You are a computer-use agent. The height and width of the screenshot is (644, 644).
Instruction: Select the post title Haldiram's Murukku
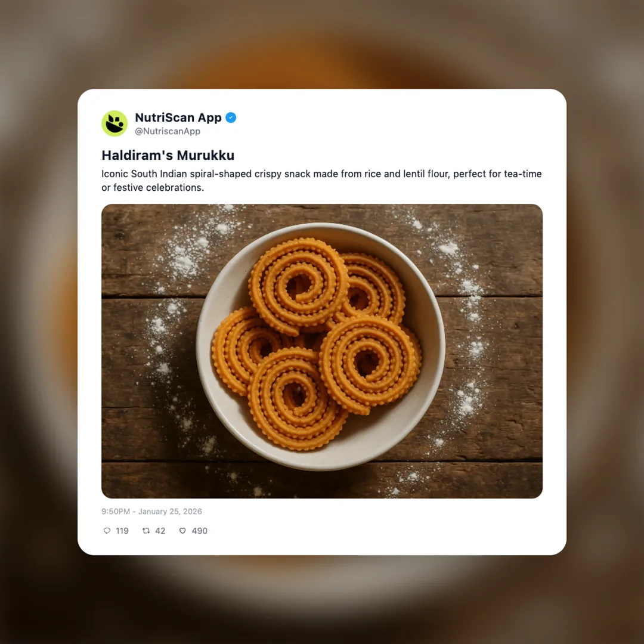[168, 155]
